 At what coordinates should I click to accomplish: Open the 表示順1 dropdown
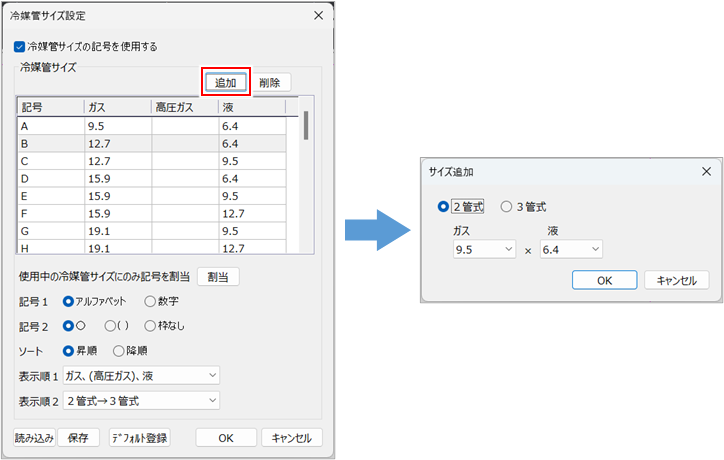pyautogui.click(x=140, y=375)
